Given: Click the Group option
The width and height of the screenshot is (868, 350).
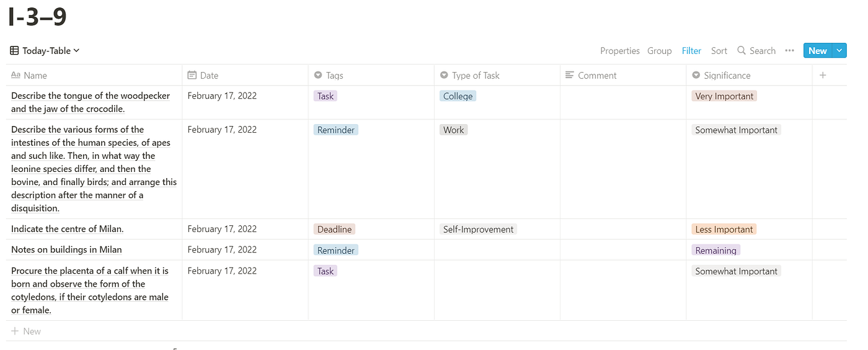Looking at the screenshot, I should pos(660,51).
